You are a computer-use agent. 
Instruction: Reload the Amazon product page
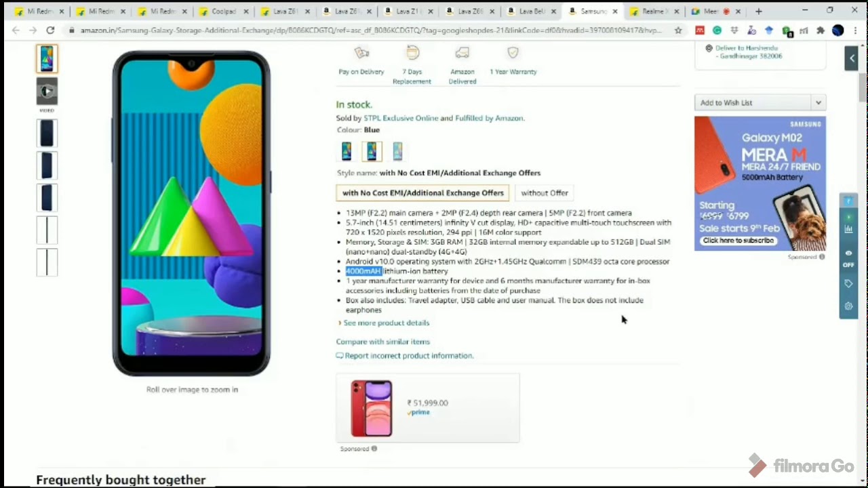coord(50,30)
